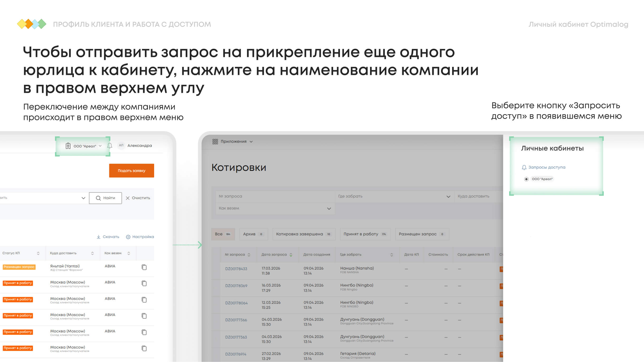
Task: Click the АП user avatar icon
Action: pos(121,145)
